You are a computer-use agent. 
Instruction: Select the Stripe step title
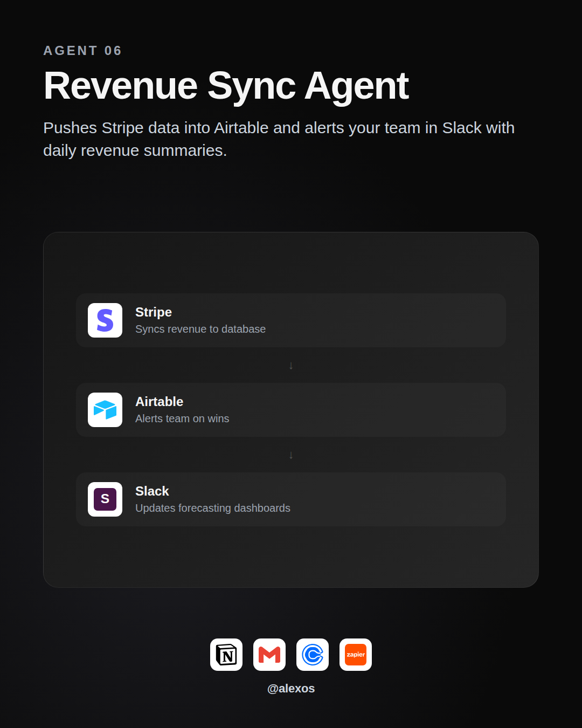[x=154, y=312]
